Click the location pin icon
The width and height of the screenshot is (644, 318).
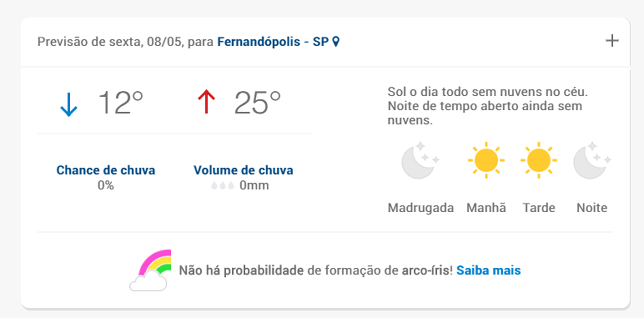(336, 42)
